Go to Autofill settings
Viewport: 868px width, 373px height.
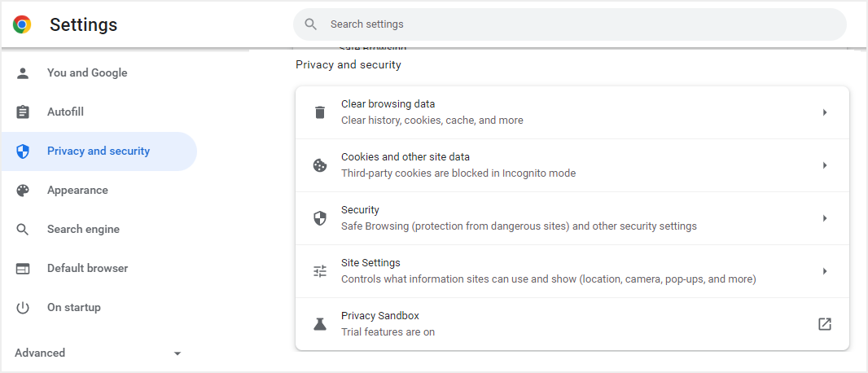[99, 112]
